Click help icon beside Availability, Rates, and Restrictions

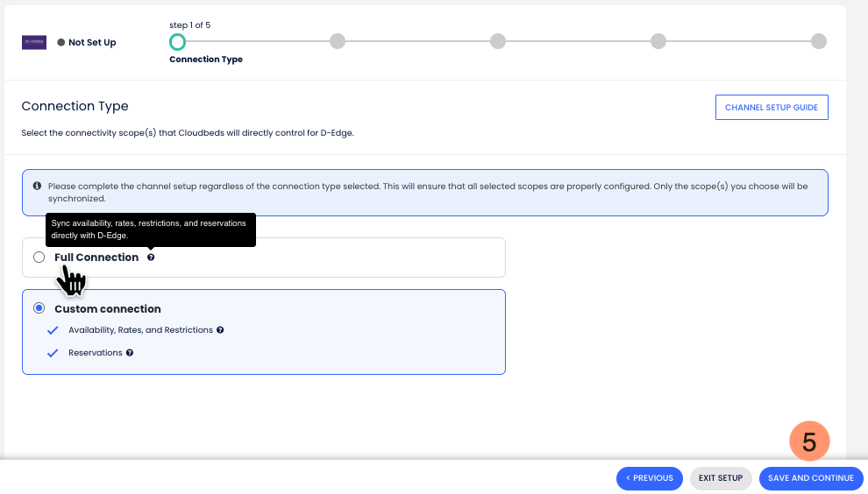tap(220, 330)
